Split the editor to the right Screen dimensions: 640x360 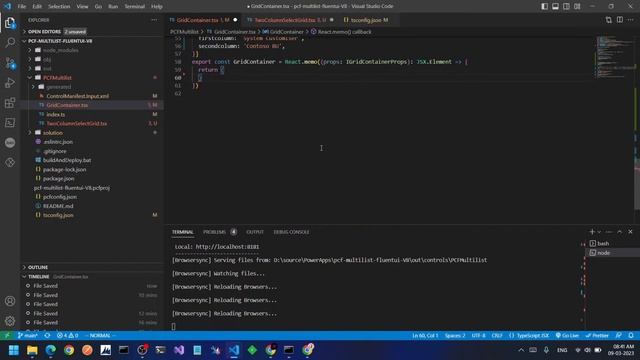click(x=620, y=20)
